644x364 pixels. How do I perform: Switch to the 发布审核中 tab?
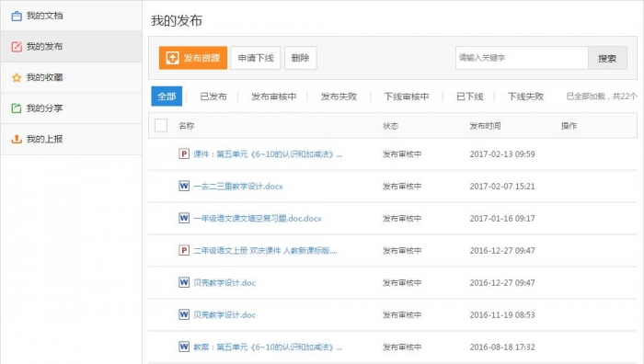click(x=273, y=97)
